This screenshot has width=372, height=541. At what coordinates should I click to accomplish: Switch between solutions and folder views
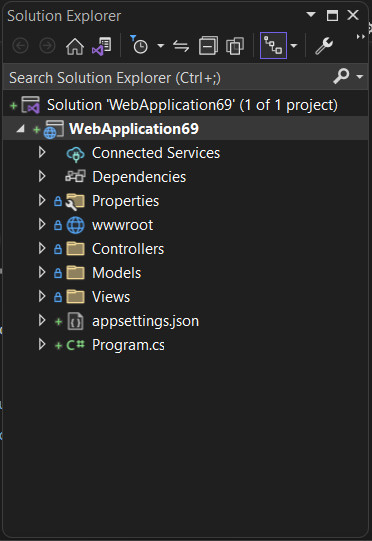102,46
